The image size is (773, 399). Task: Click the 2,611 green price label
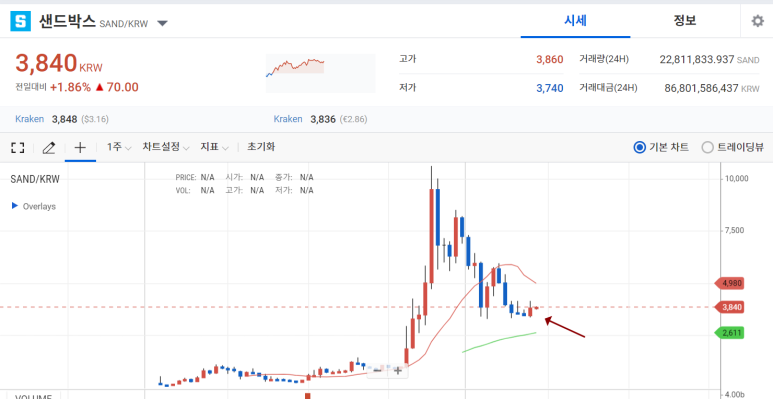click(729, 333)
